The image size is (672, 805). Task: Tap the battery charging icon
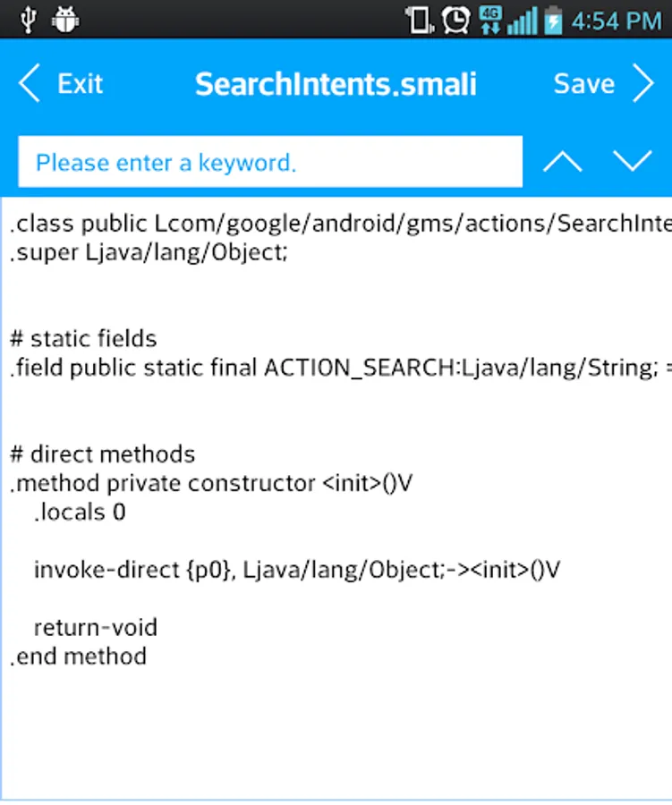tap(553, 21)
